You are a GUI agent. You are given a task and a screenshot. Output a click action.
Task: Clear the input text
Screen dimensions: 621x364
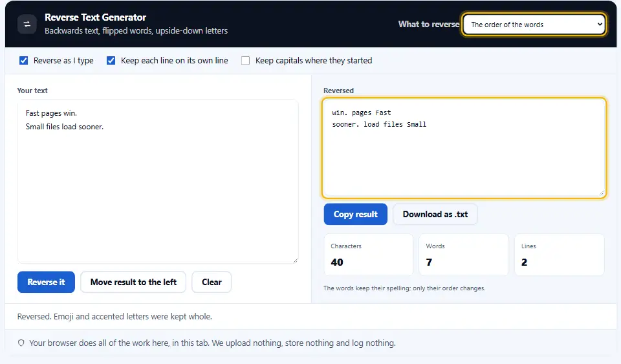pos(212,282)
